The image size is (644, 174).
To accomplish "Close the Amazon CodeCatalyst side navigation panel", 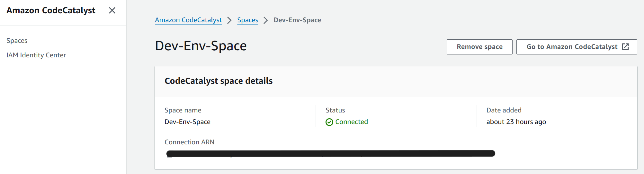I will point(112,11).
